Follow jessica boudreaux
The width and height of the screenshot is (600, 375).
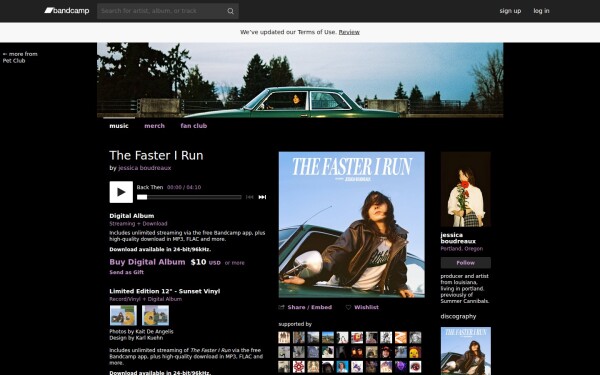[x=466, y=263]
